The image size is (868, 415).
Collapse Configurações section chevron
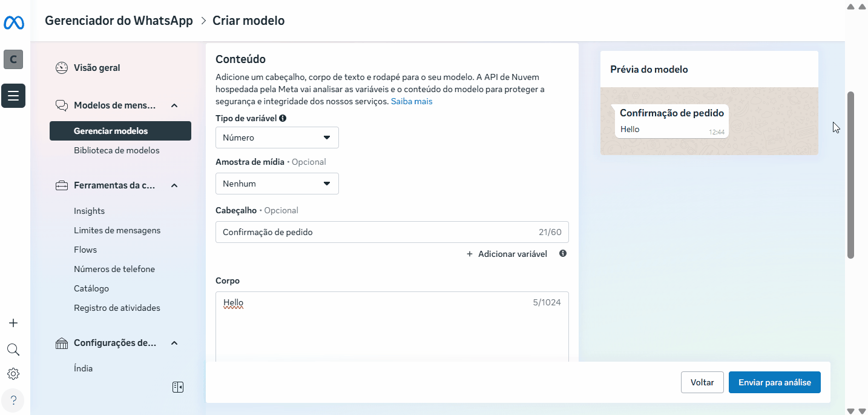(x=174, y=343)
